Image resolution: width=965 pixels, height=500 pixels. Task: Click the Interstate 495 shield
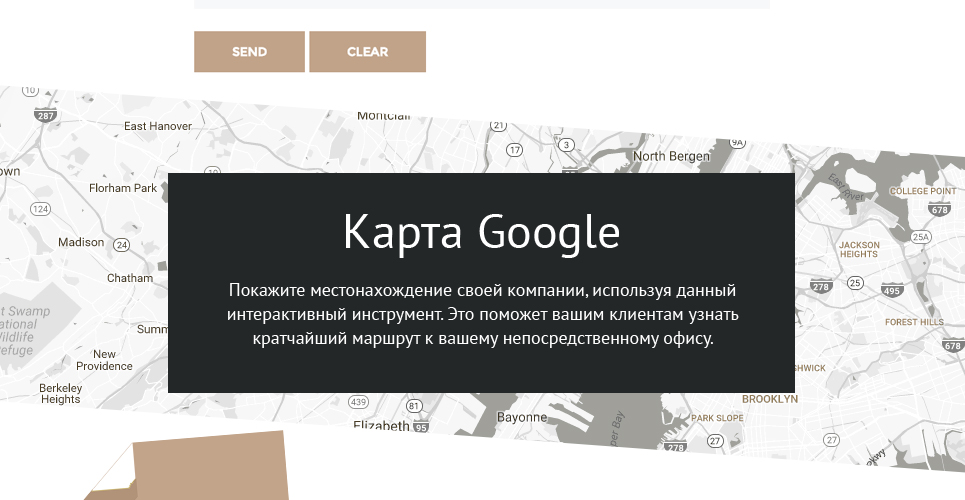892,291
